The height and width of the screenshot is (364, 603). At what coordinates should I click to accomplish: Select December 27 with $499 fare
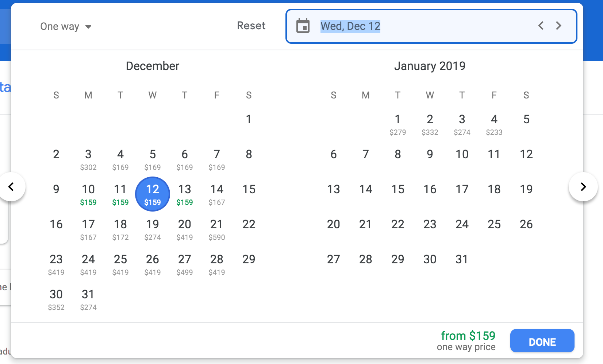[185, 264]
